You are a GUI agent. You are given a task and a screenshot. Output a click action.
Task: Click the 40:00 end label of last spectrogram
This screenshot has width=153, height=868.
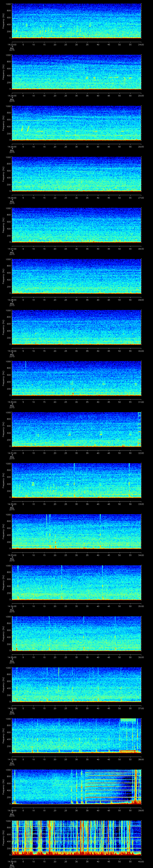[x=141, y=861]
